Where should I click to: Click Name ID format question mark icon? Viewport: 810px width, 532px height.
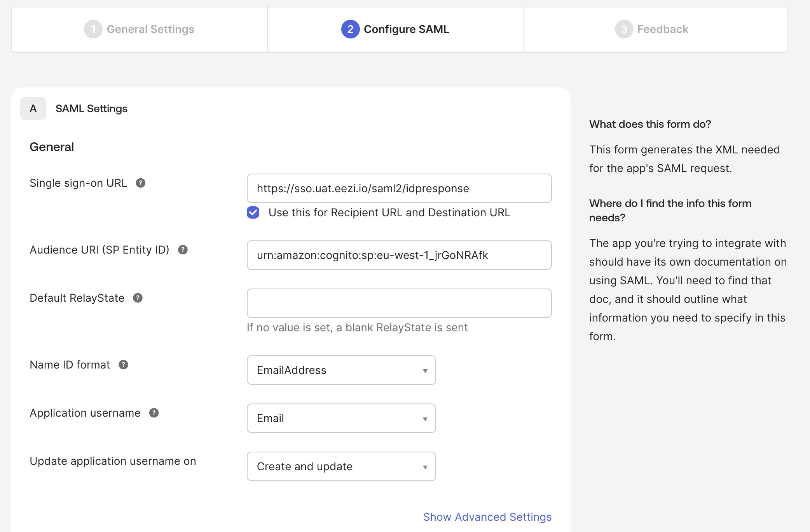click(x=123, y=365)
